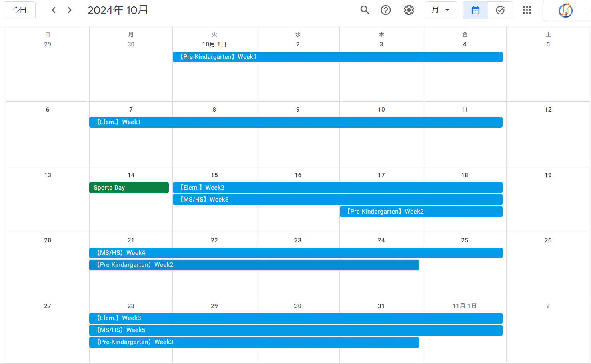
Task: Select date 31
Action: point(381,306)
